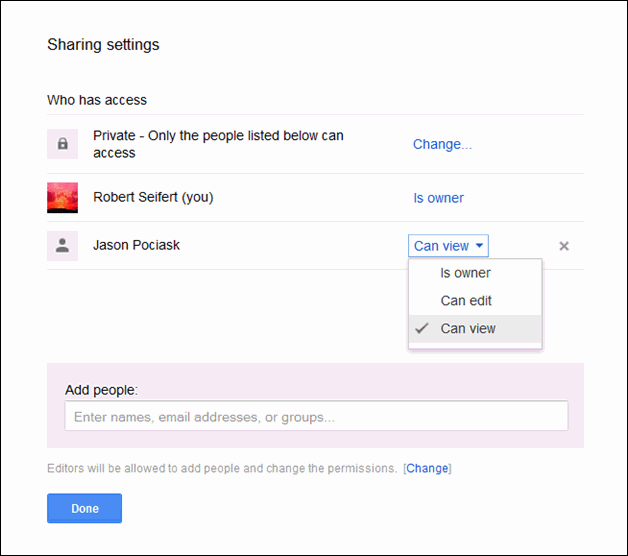Click Robert Seifert's profile picture
The image size is (628, 556).
62,198
